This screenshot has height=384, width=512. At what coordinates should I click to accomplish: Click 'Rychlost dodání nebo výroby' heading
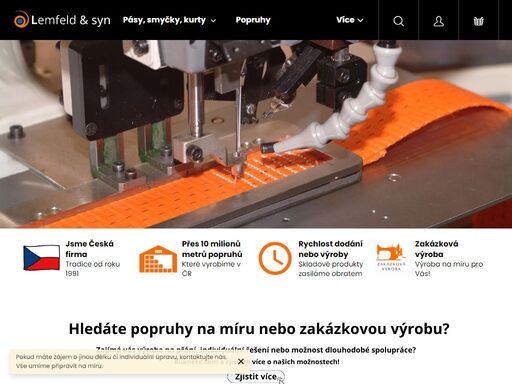click(330, 249)
